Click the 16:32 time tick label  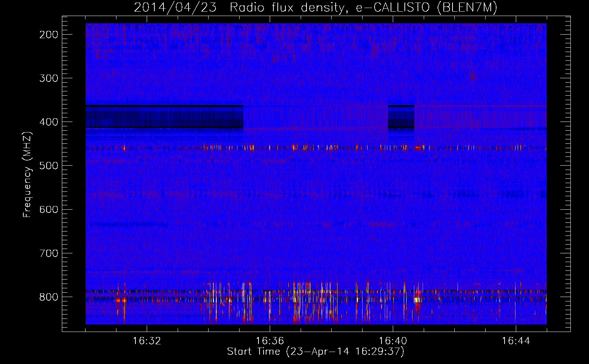pos(147,341)
